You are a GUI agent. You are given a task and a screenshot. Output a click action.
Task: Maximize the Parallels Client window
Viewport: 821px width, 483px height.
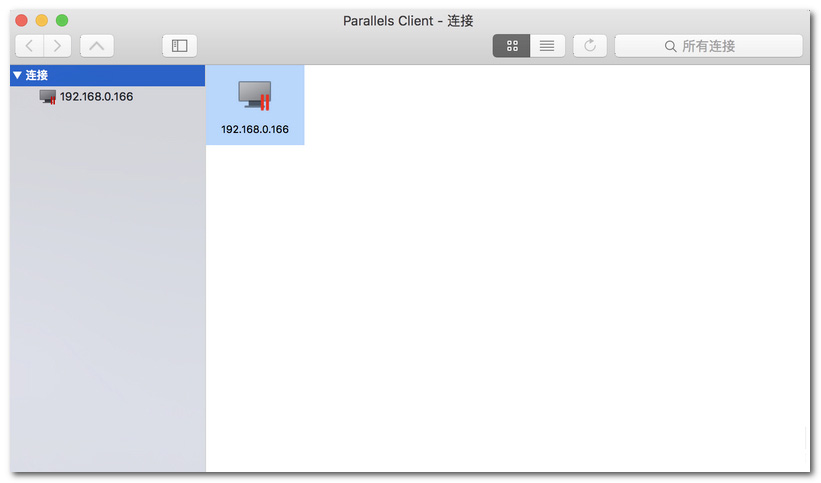62,20
